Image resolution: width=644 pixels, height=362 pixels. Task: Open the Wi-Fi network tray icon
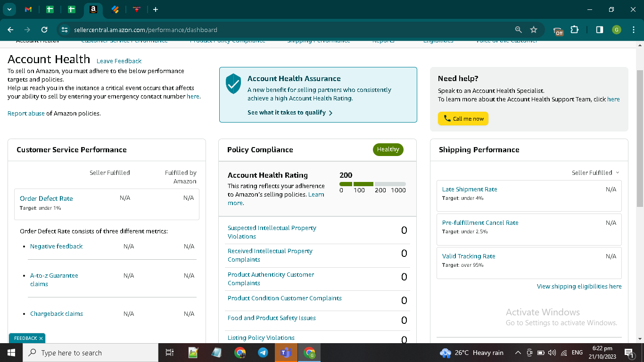click(564, 353)
